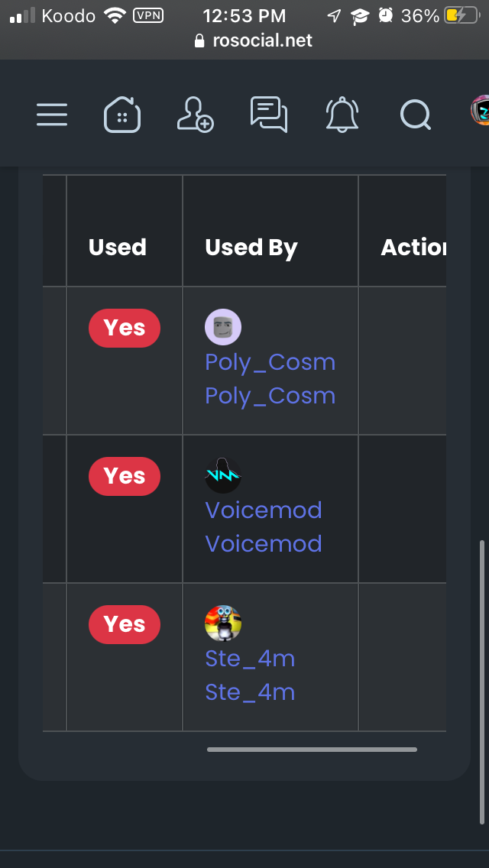Open the profile avatar in the navbar
This screenshot has height=868, width=489.
[x=481, y=112]
